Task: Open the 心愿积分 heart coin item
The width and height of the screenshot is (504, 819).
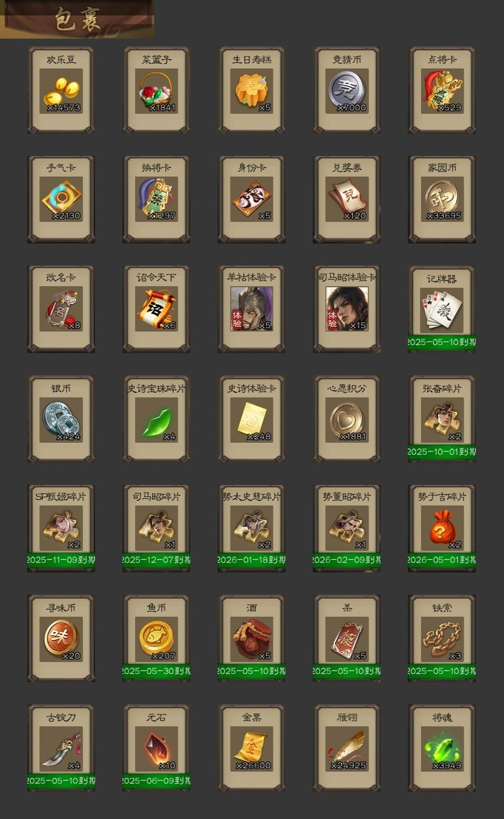Action: point(347,419)
